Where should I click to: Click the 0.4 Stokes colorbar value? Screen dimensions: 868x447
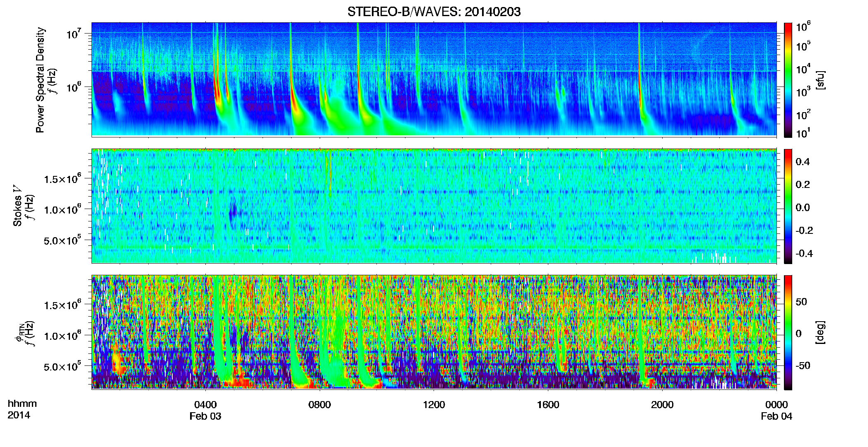pos(803,162)
